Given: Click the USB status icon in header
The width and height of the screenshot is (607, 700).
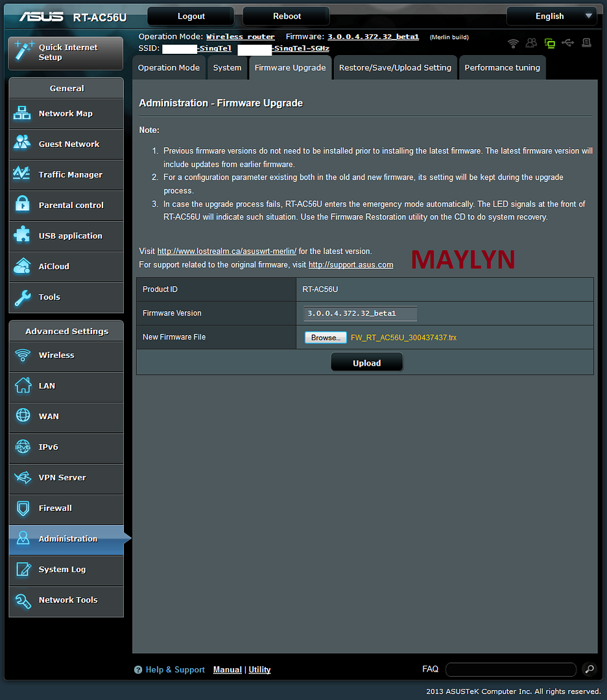Looking at the screenshot, I should click(x=568, y=43).
